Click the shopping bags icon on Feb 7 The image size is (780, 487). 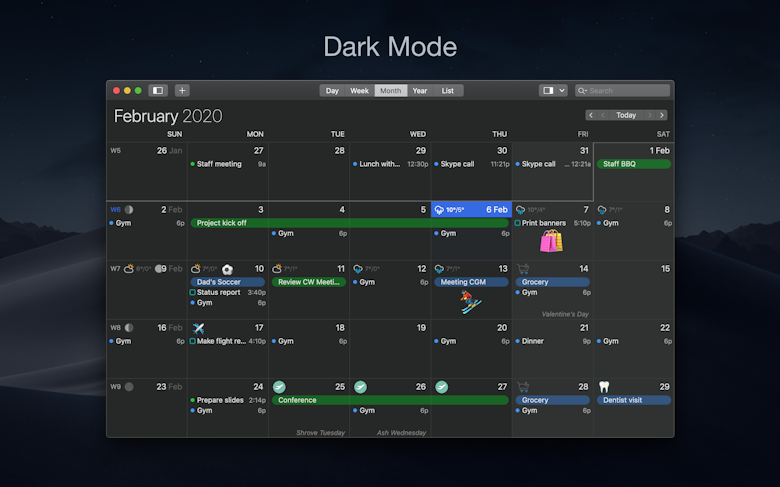pos(551,241)
